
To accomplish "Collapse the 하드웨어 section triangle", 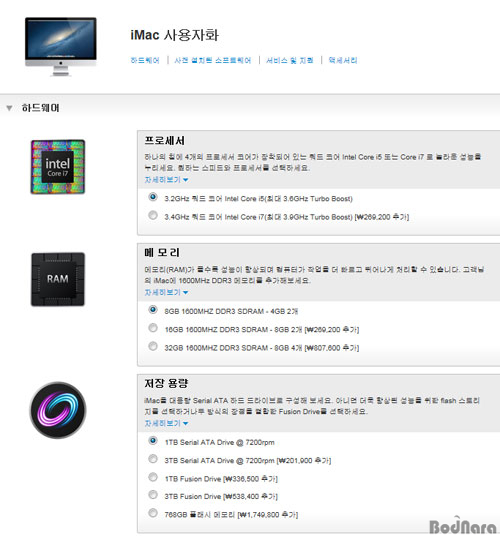I will pyautogui.click(x=9, y=108).
